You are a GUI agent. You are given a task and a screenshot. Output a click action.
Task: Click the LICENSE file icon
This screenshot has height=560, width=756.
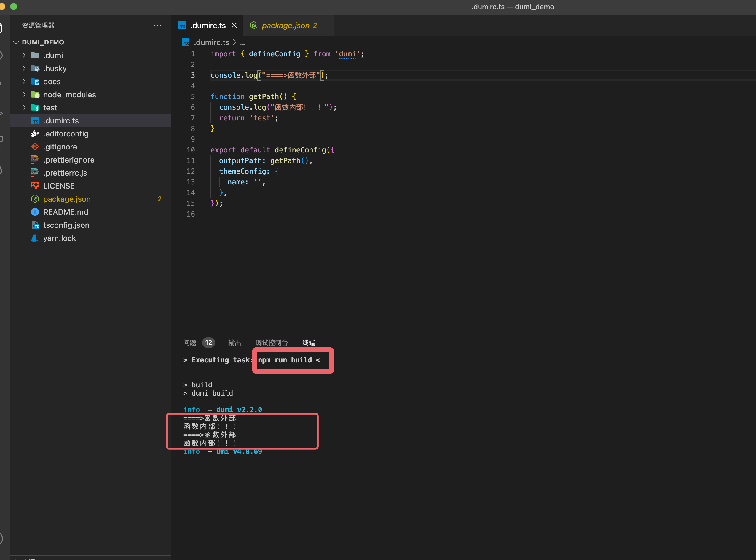click(35, 186)
